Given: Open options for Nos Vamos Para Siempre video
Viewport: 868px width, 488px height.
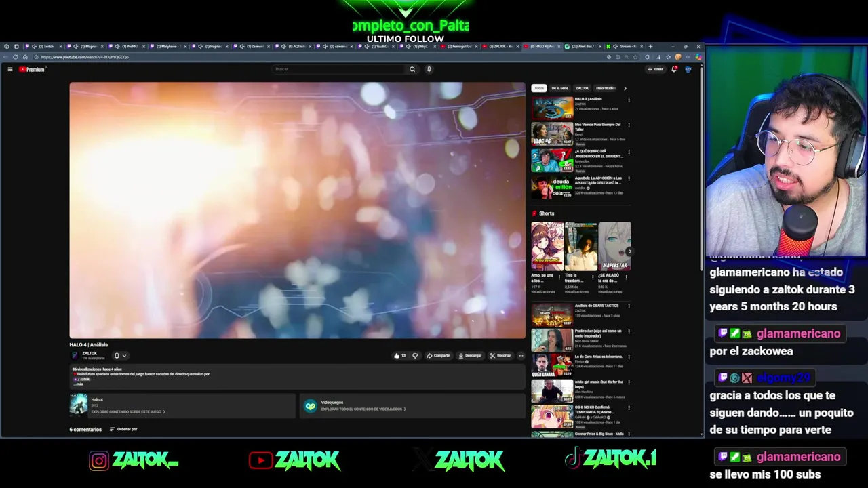Looking at the screenshot, I should (x=629, y=125).
